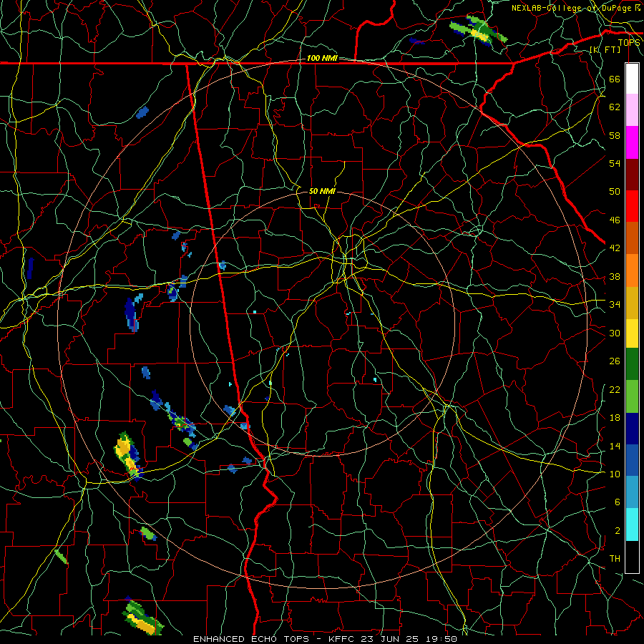The width and height of the screenshot is (644, 644).
Task: Click the "50 NMI" range ring label
Action: point(322,191)
